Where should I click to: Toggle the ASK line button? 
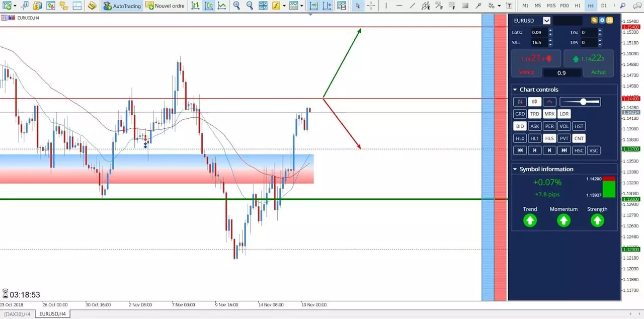(534, 126)
